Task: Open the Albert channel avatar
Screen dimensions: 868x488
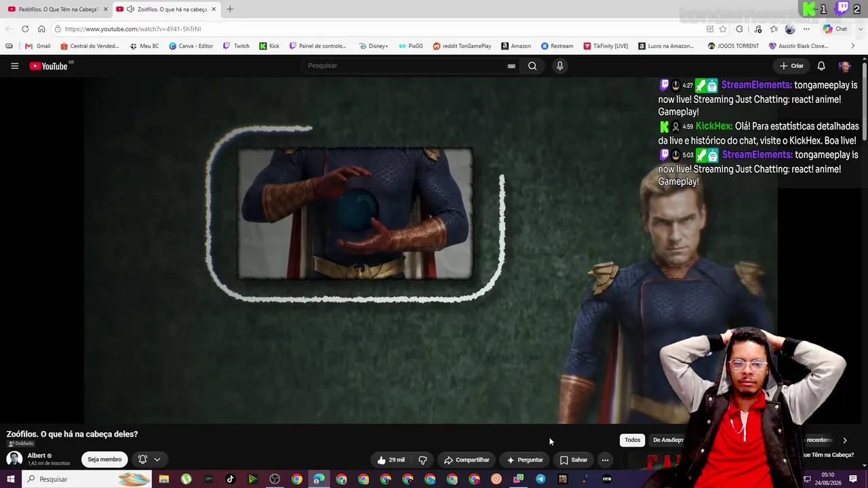Action: pos(14,459)
